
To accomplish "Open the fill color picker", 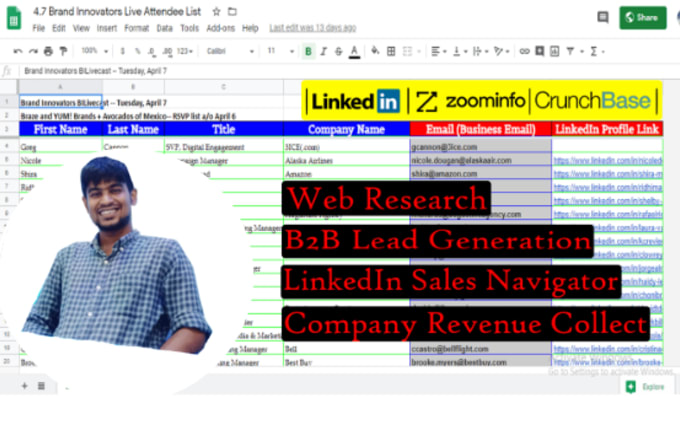I will [x=375, y=51].
